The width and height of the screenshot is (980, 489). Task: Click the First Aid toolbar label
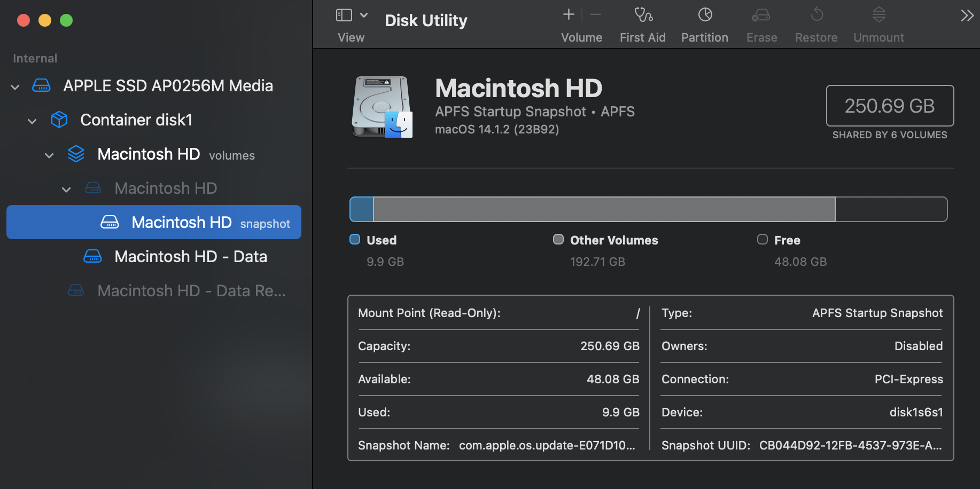tap(643, 37)
